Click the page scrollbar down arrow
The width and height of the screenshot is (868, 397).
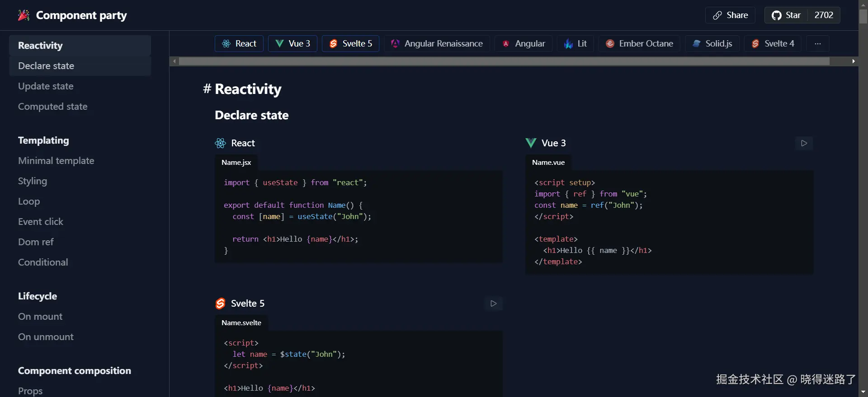coord(863,392)
